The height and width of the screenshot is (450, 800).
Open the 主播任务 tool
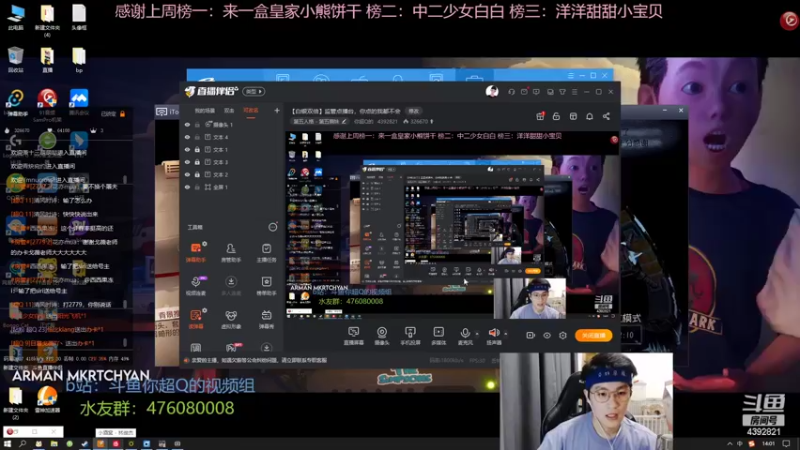[x=266, y=253]
